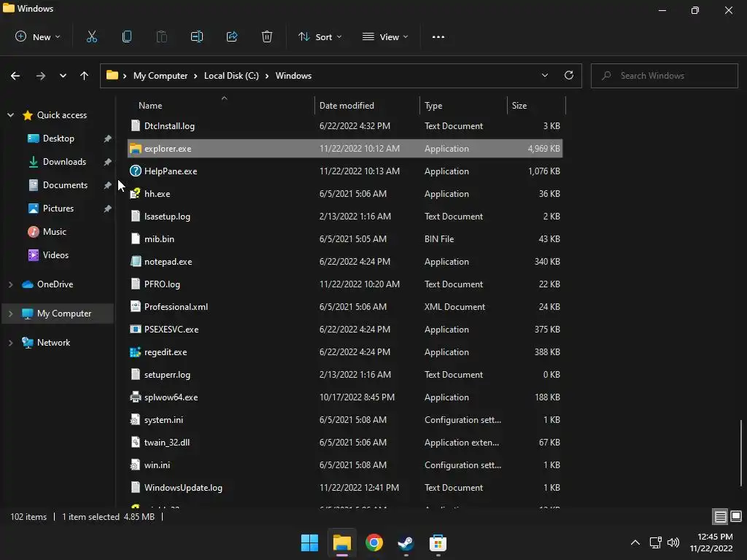Click the volume speaker tray icon

pos(673,542)
